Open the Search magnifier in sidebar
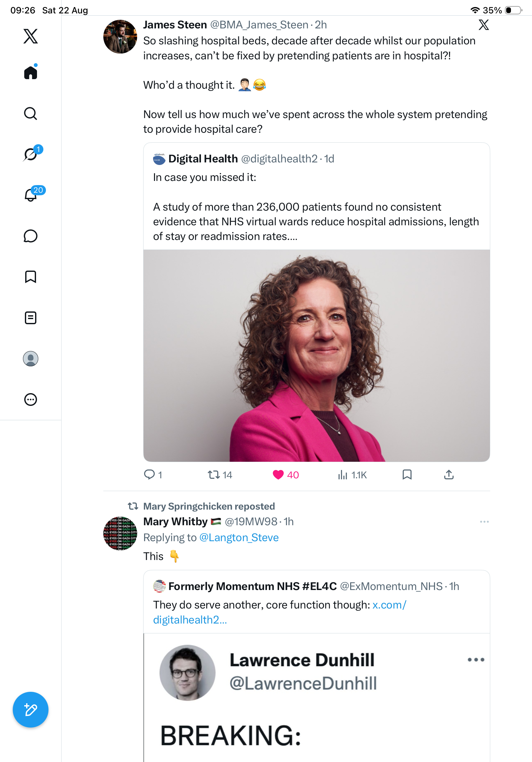The width and height of the screenshot is (532, 762). [31, 114]
